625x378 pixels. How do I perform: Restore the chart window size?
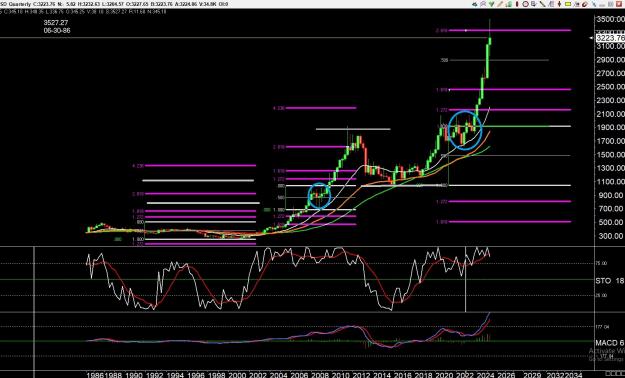(610, 4)
